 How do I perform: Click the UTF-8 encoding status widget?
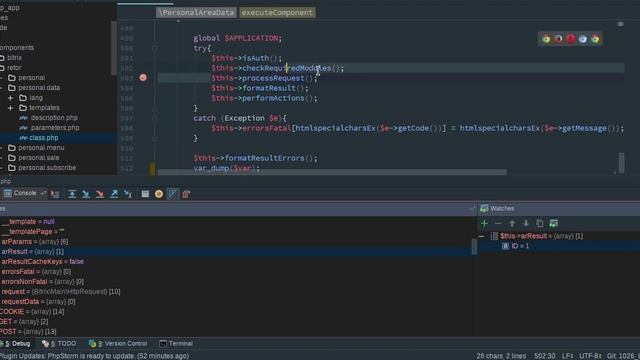[x=590, y=356]
